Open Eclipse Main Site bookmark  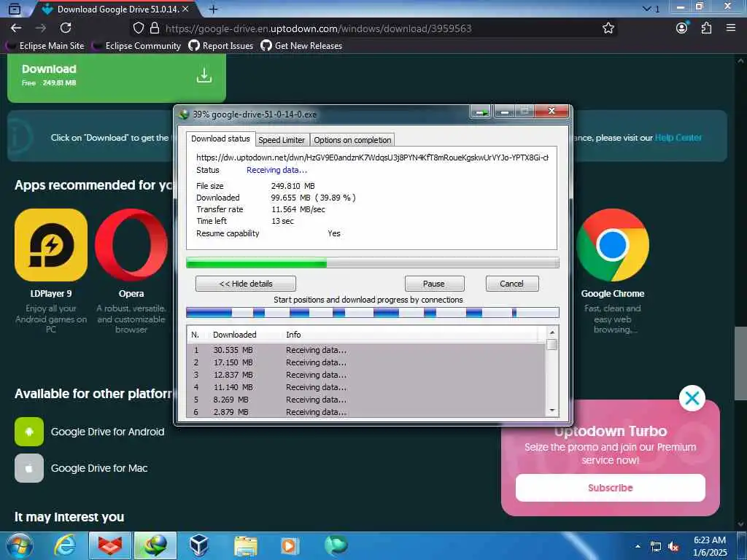tap(45, 46)
